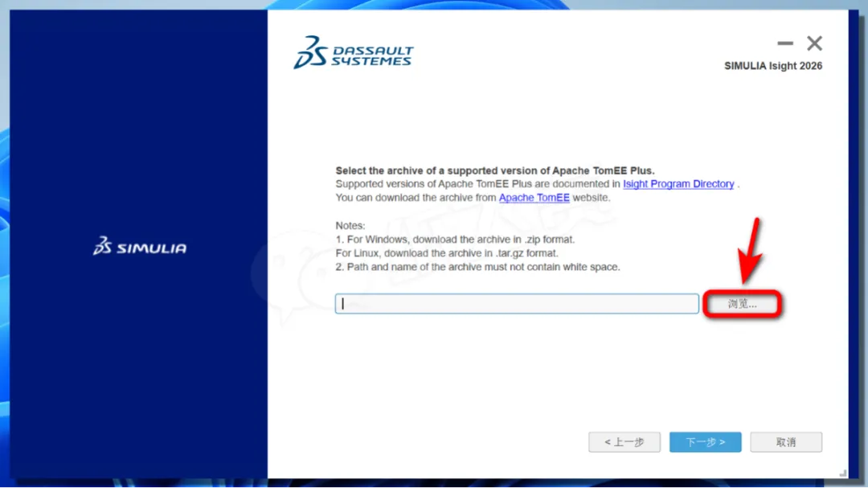Open the Apache TomEE website link
The height and width of the screenshot is (488, 868).
tap(534, 198)
